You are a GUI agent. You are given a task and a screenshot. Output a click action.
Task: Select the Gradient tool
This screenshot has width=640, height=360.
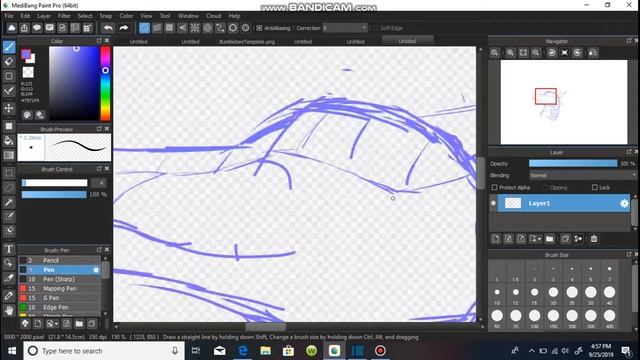coord(9,156)
